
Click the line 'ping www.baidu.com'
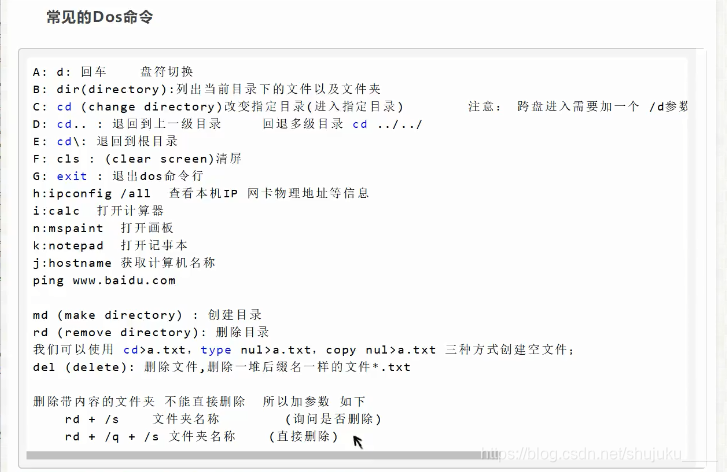click(104, 281)
